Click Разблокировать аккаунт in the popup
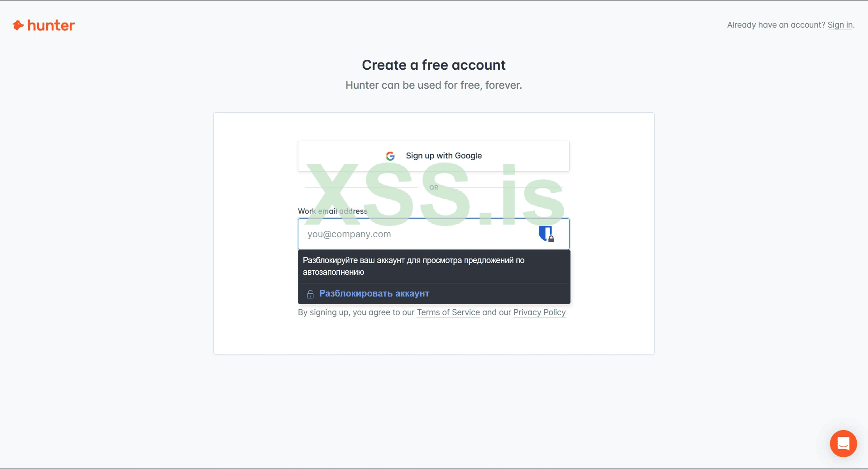Viewport: 868px width, 469px height. click(x=374, y=293)
